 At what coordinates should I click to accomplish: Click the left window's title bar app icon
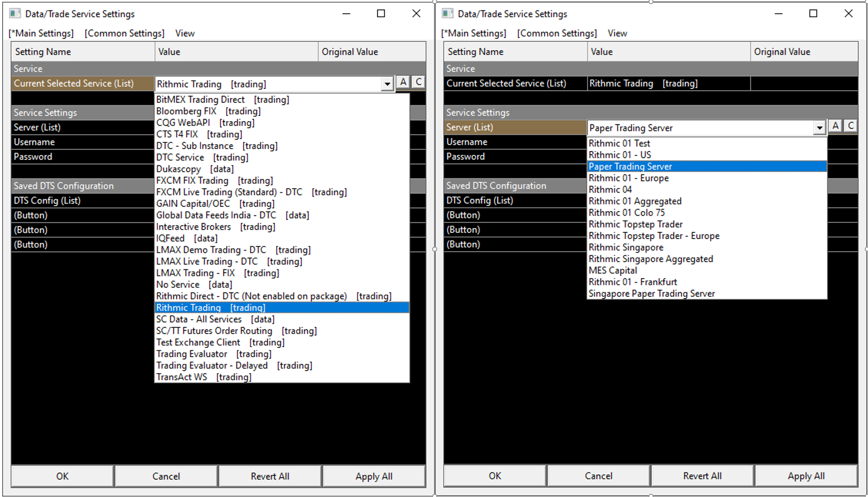pyautogui.click(x=15, y=14)
